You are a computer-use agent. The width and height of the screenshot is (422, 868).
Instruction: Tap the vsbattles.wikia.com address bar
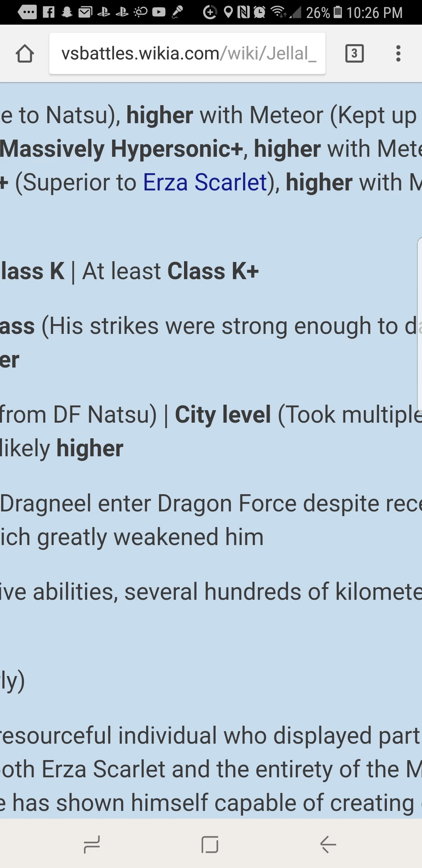click(x=188, y=54)
